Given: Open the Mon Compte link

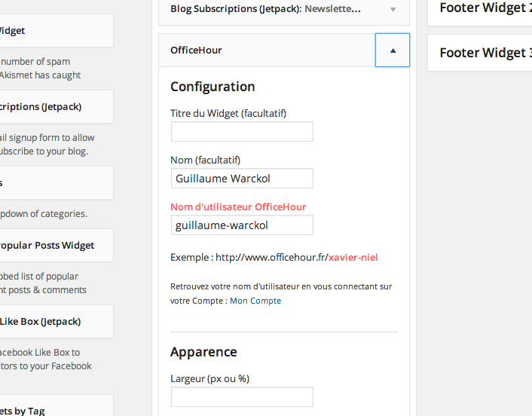Looking at the screenshot, I should [x=255, y=301].
